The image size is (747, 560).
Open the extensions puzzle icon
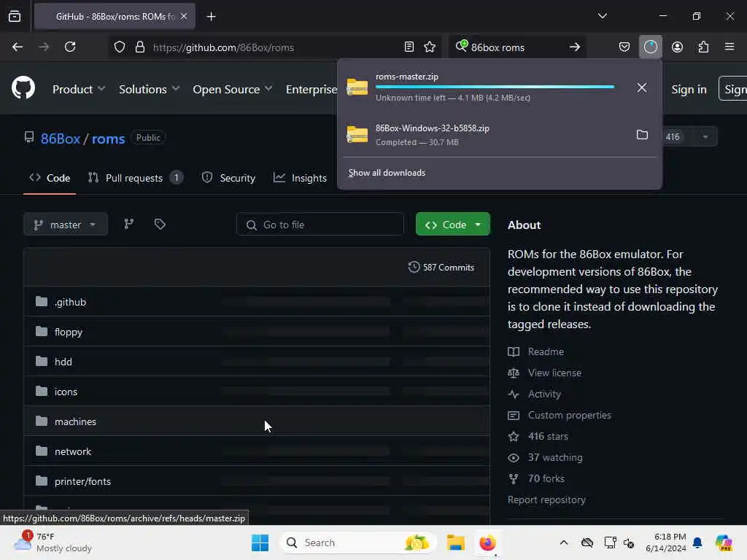pyautogui.click(x=703, y=47)
